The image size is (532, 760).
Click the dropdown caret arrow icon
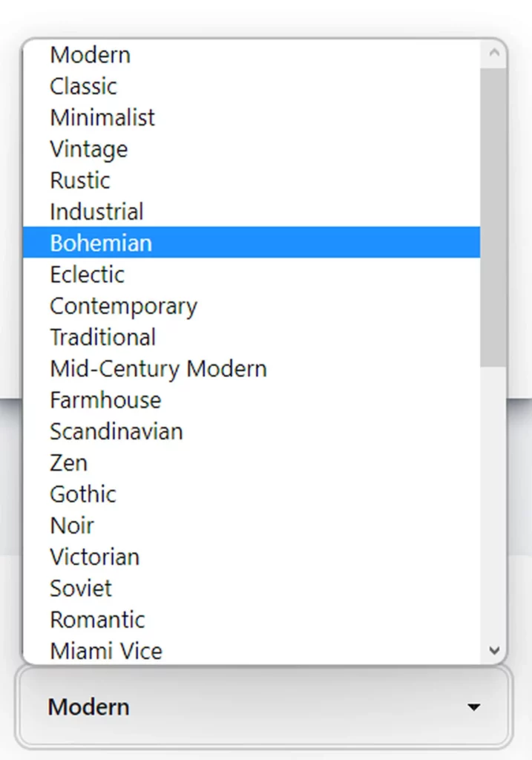(473, 707)
